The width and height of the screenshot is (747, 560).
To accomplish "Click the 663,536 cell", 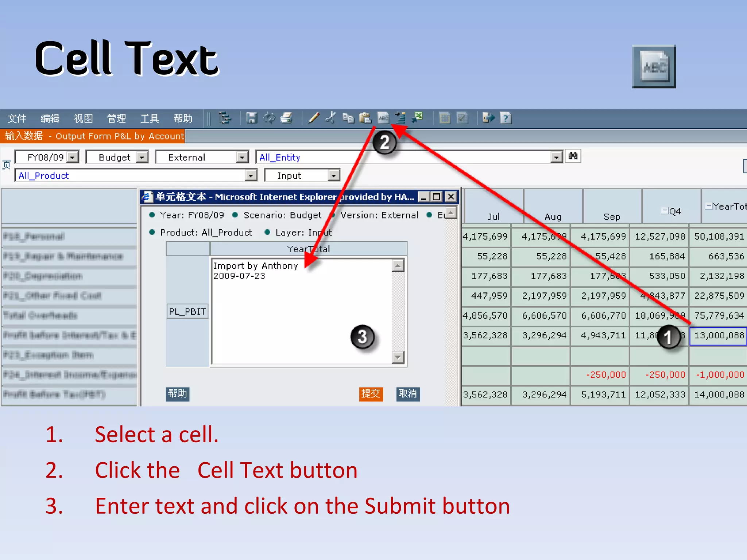I will point(718,256).
